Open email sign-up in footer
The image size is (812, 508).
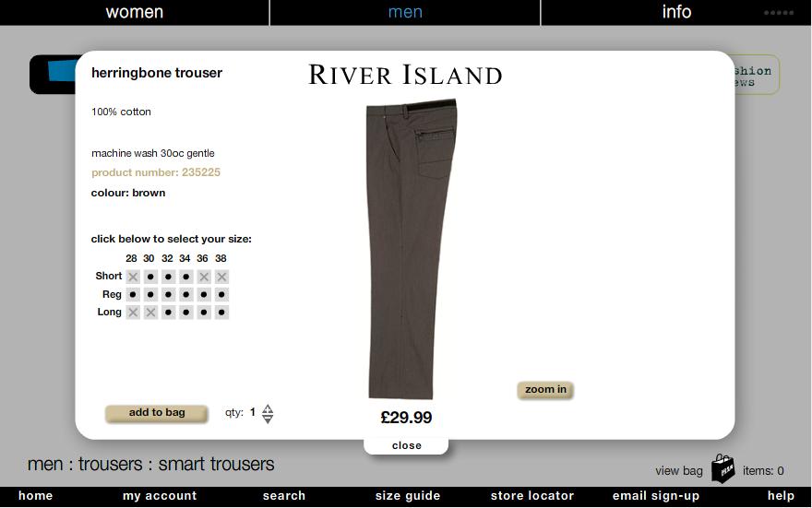(656, 496)
